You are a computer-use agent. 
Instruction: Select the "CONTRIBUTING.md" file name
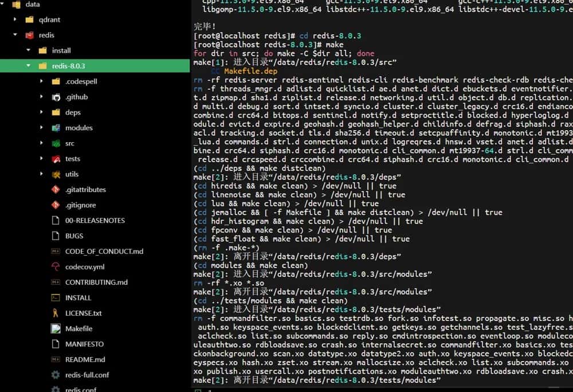click(96, 283)
